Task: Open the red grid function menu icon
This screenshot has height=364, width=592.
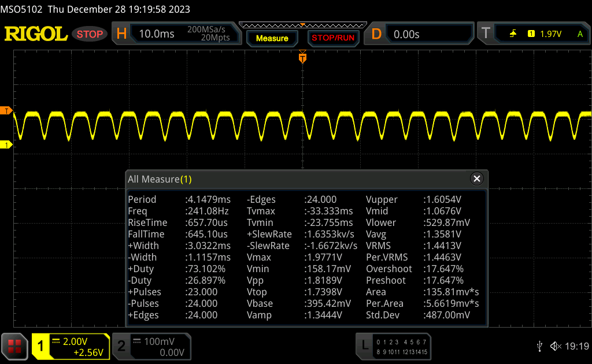Action: [14, 346]
